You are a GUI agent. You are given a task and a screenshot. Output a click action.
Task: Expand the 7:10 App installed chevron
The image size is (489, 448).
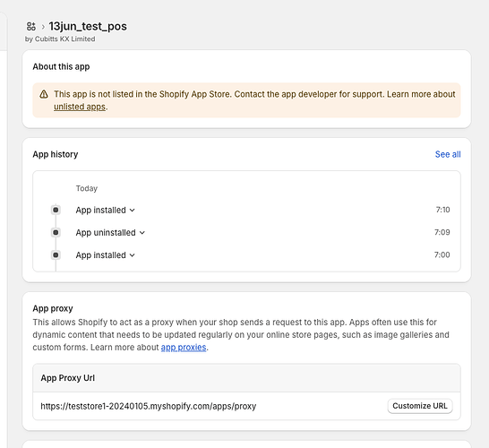(133, 211)
